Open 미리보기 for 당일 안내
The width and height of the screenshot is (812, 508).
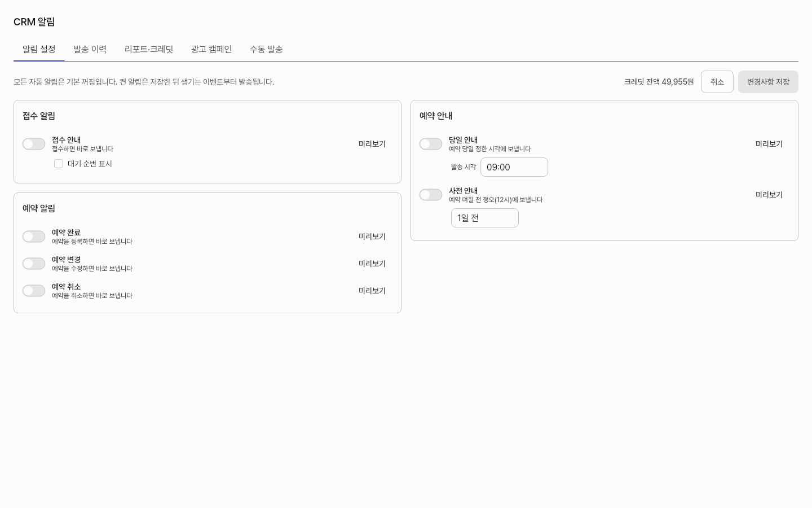click(x=769, y=144)
